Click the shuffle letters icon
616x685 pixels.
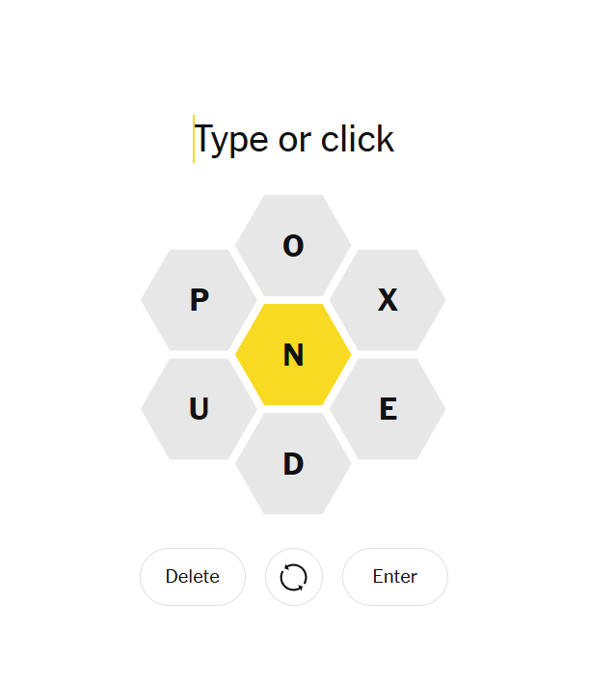(293, 577)
